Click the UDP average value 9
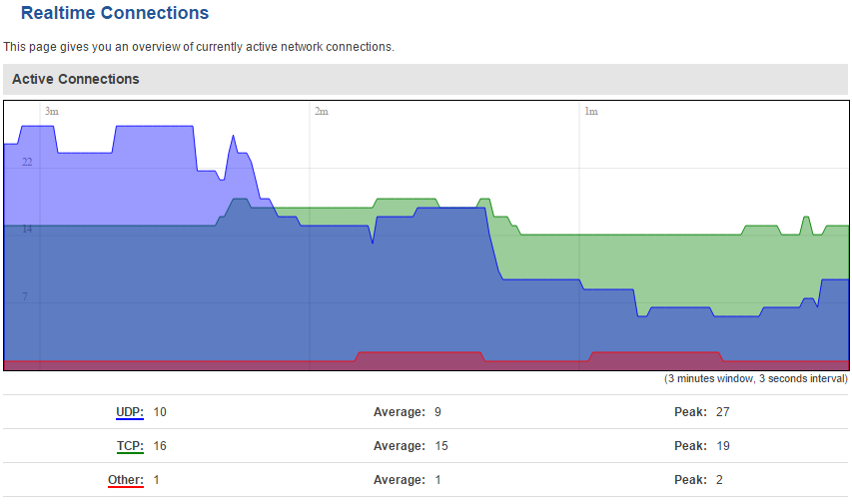 (x=437, y=412)
